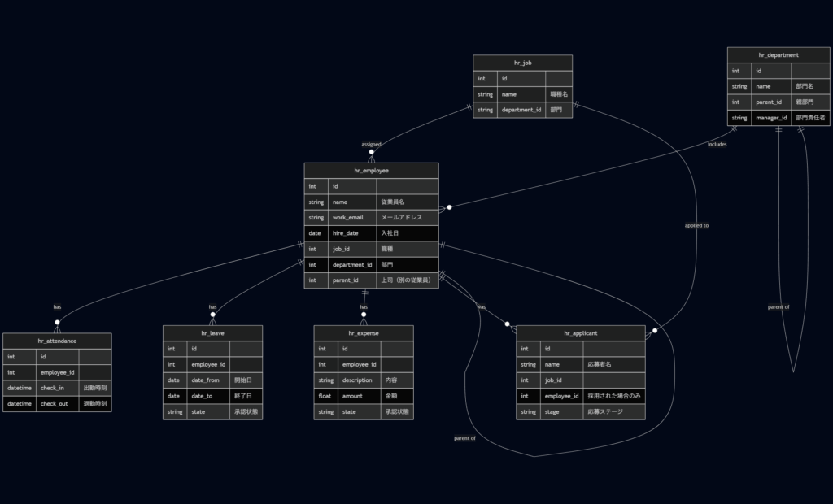Select the hr_expense entity title
The image size is (833, 504).
(364, 333)
